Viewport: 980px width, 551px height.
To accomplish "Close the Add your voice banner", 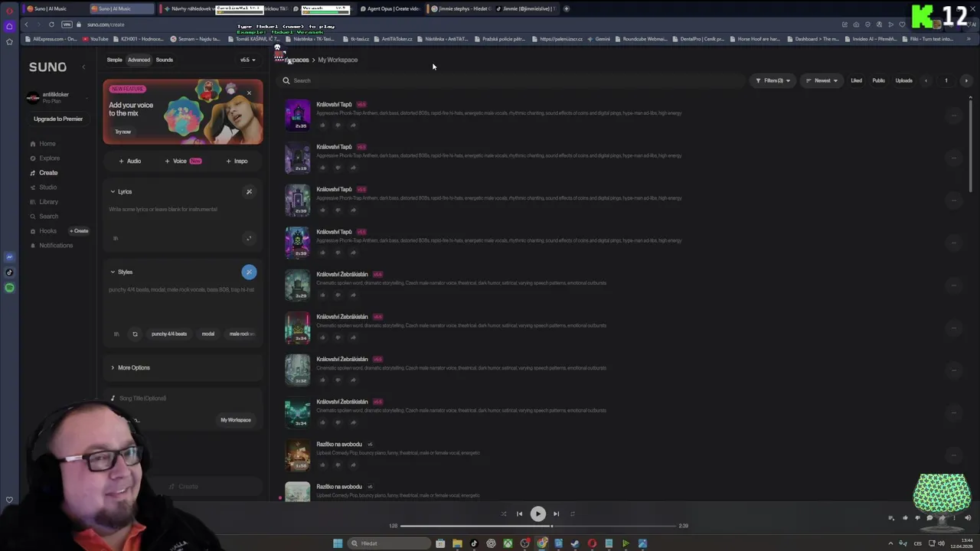I will [249, 93].
